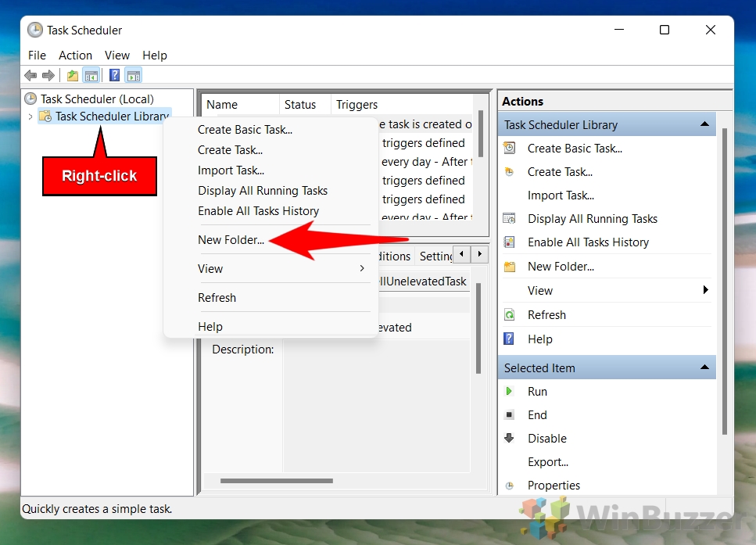
Task: Click the New Folder icon in Actions pane
Action: pos(509,266)
